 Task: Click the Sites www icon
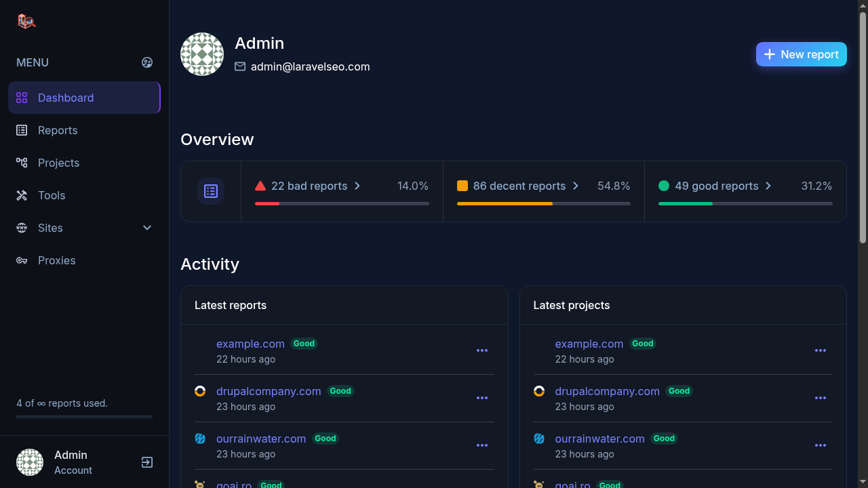(22, 228)
